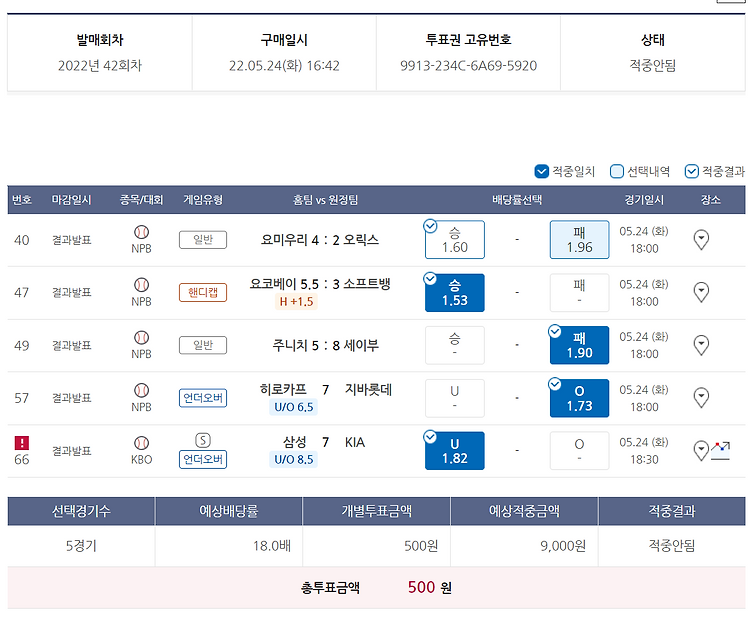Viewport: 750px width, 617px height.
Task: Select 승 1.53 odds for 요코베이 game
Action: (455, 293)
